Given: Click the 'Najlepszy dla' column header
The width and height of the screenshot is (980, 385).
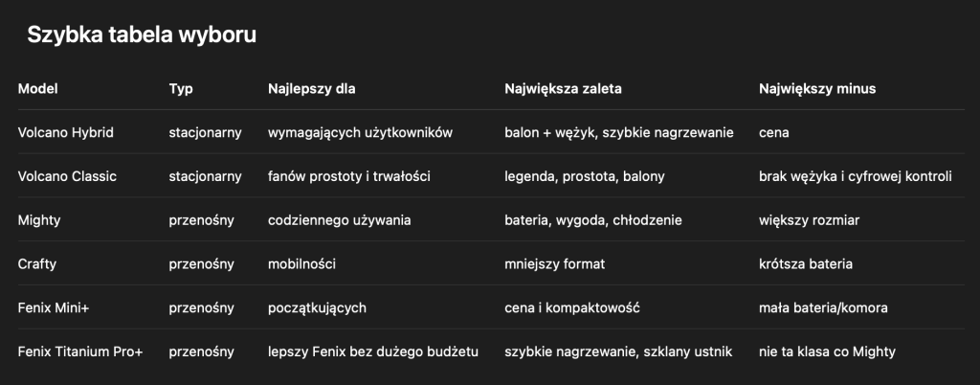Looking at the screenshot, I should point(311,89).
